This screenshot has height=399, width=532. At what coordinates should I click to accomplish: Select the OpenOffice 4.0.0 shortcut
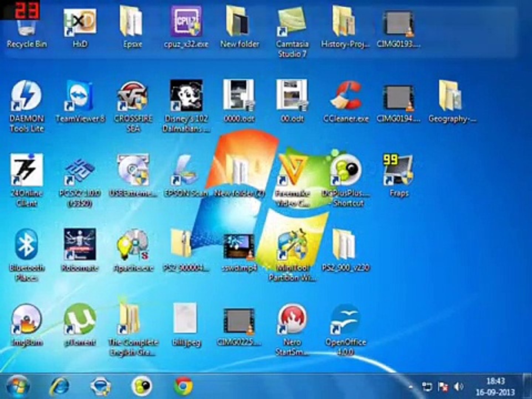(346, 330)
